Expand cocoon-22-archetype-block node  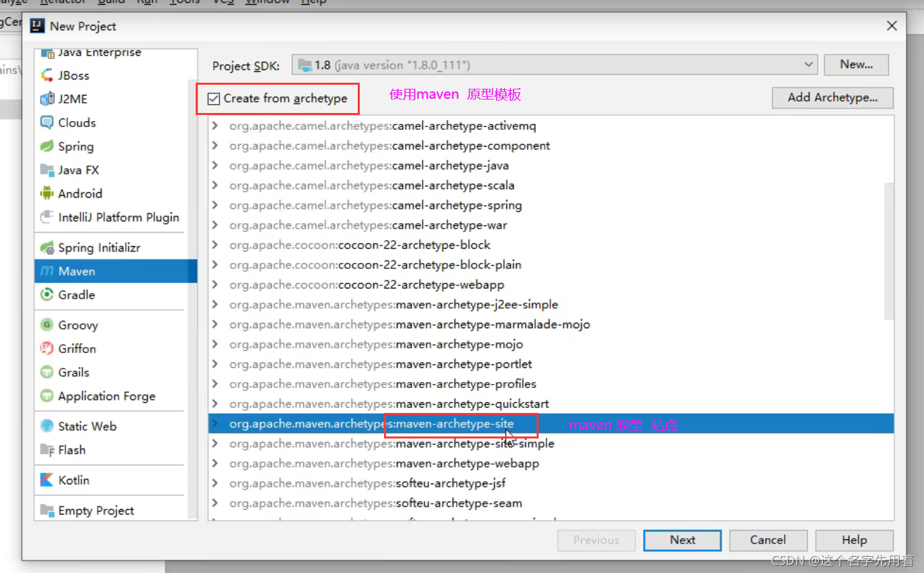pos(215,245)
